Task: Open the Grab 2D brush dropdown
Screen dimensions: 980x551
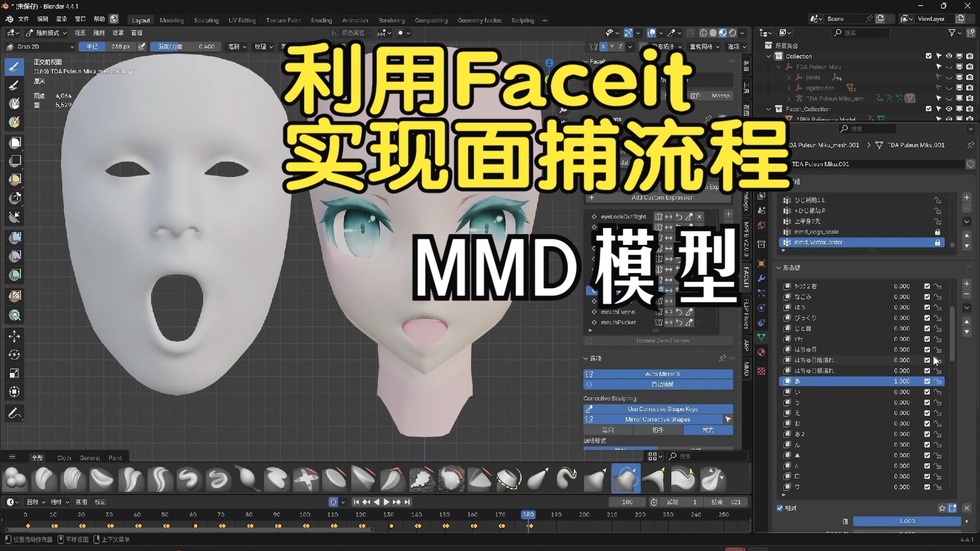Action: click(40, 46)
